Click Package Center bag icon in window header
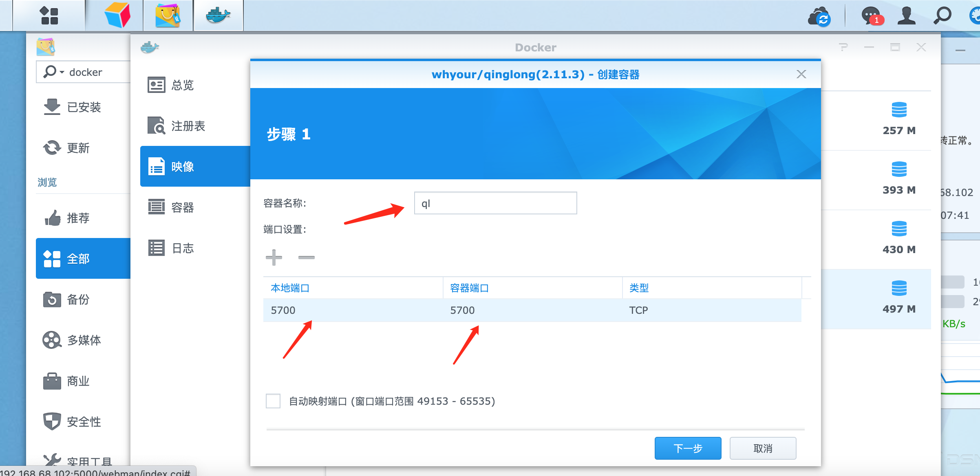 [46, 47]
